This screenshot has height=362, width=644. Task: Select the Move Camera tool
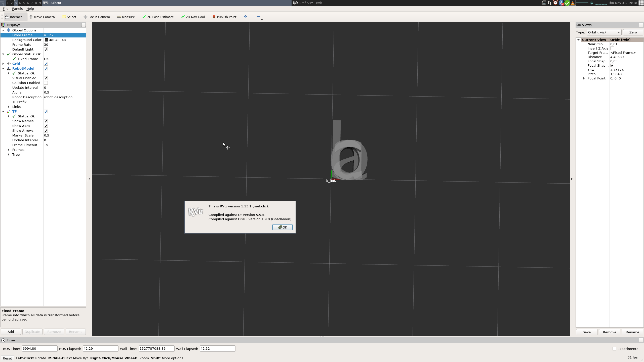pyautogui.click(x=42, y=17)
